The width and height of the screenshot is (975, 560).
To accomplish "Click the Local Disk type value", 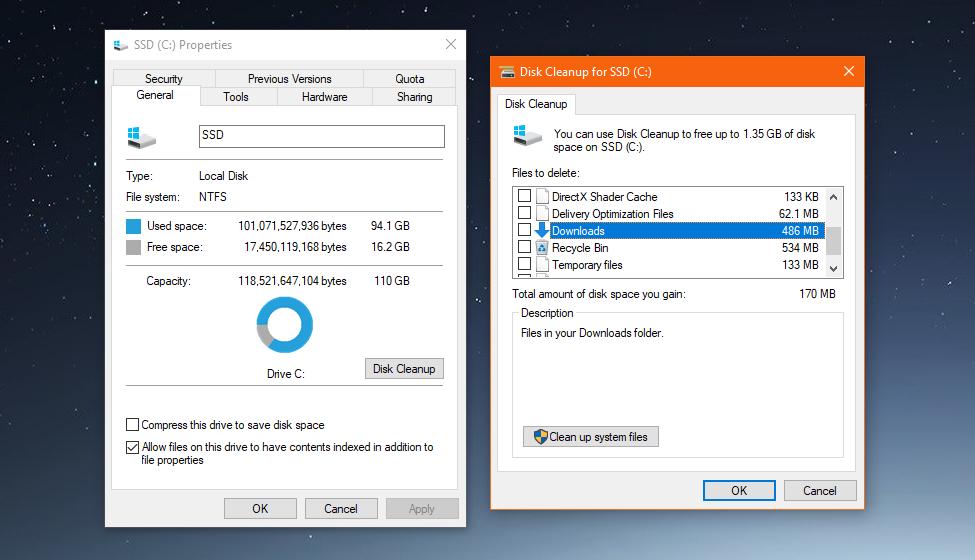I will pos(223,176).
